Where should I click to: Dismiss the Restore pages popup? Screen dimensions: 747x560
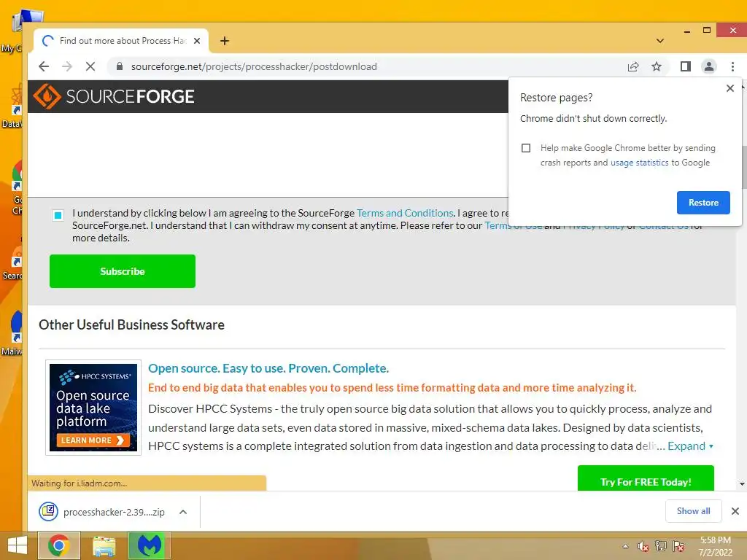(x=729, y=88)
